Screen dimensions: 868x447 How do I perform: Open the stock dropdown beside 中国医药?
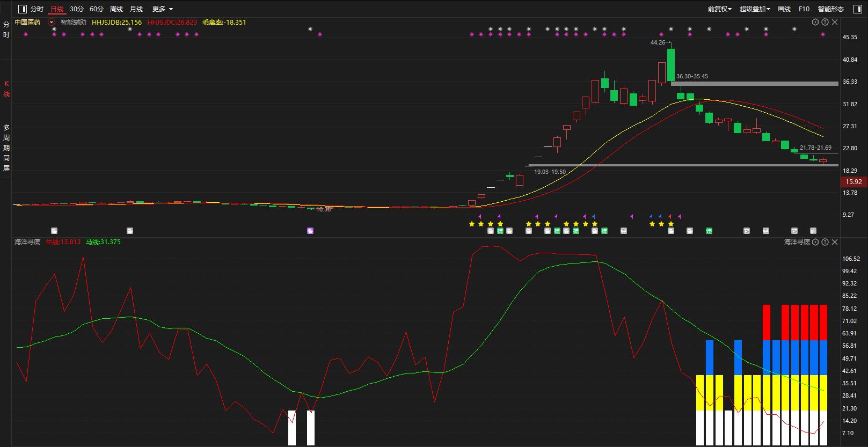click(x=52, y=23)
